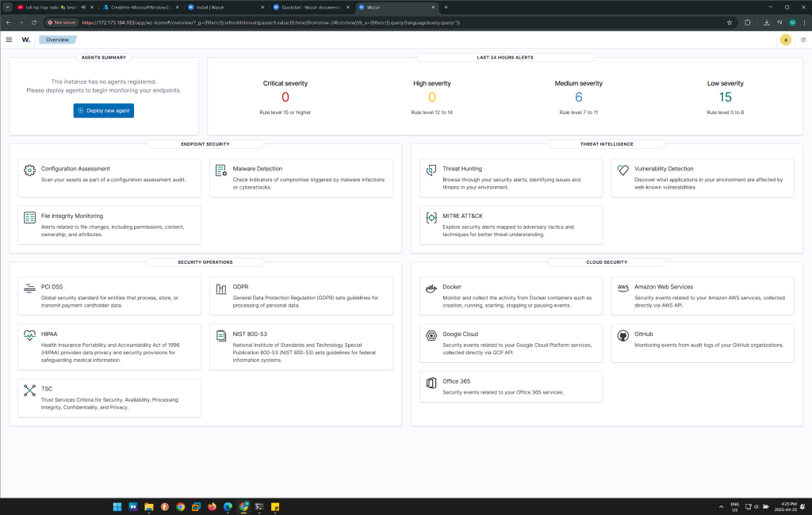Click the Office 365 icon
The height and width of the screenshot is (515, 812).
tap(431, 383)
